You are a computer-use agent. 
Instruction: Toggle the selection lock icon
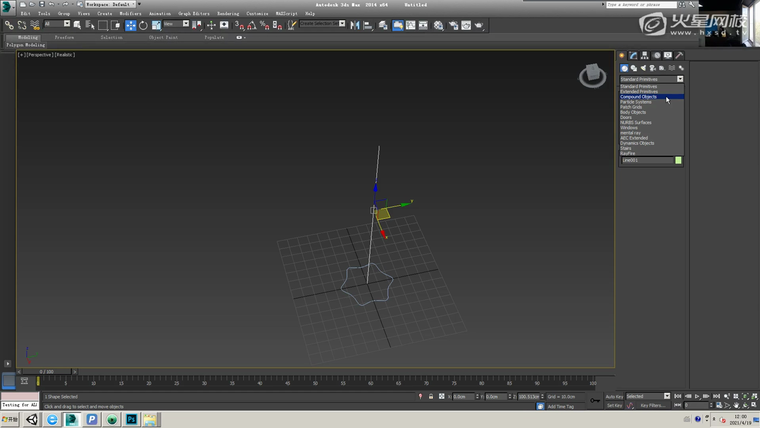tap(431, 396)
